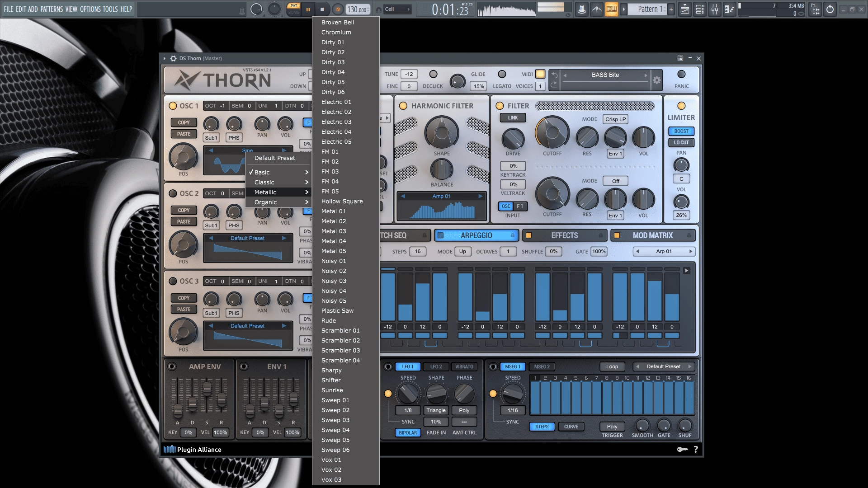
Task: Toggle the Harmonic Filter power light
Action: pos(403,106)
